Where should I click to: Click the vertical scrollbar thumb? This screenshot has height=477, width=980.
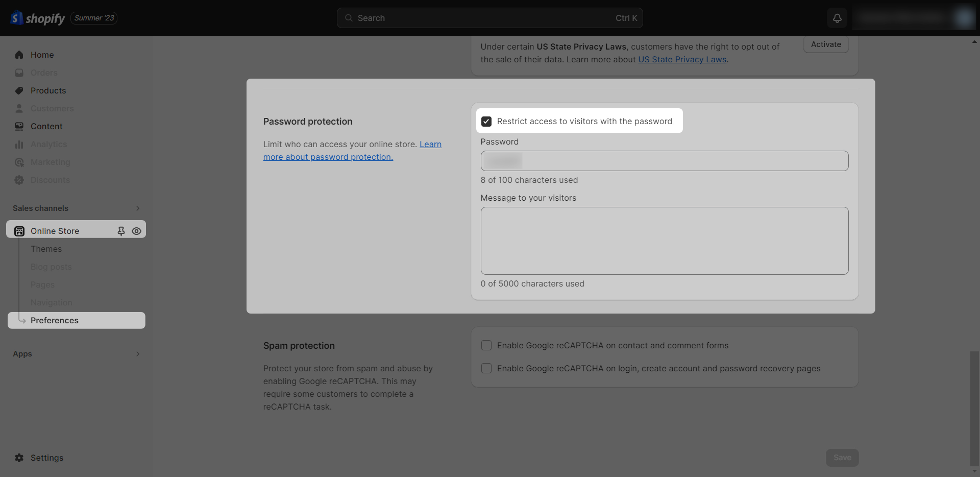coord(975,408)
